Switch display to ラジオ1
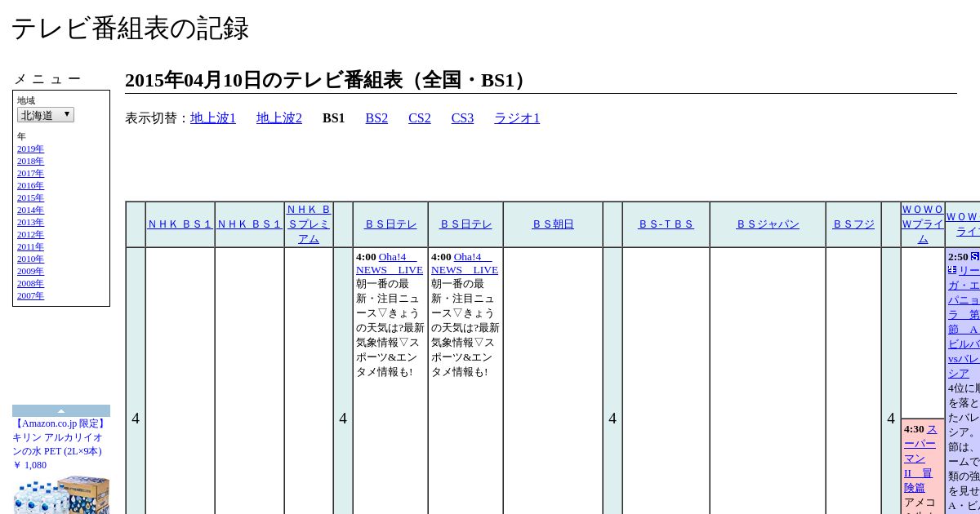The height and width of the screenshot is (514, 980). click(x=517, y=118)
